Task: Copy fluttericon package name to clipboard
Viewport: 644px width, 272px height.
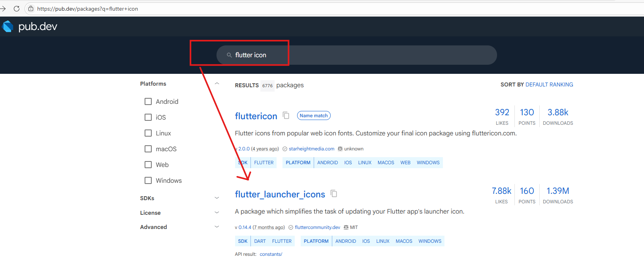Action: coord(286,116)
